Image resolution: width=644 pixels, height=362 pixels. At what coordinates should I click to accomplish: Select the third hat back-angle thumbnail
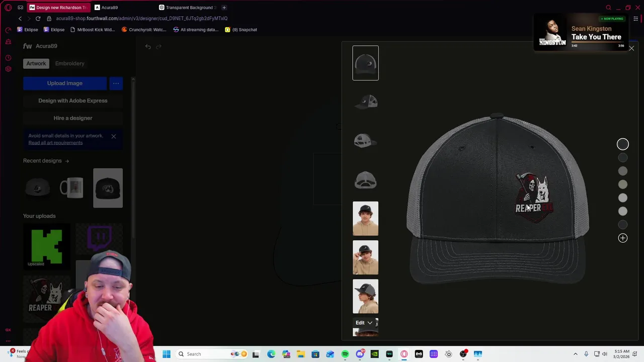pos(365,141)
